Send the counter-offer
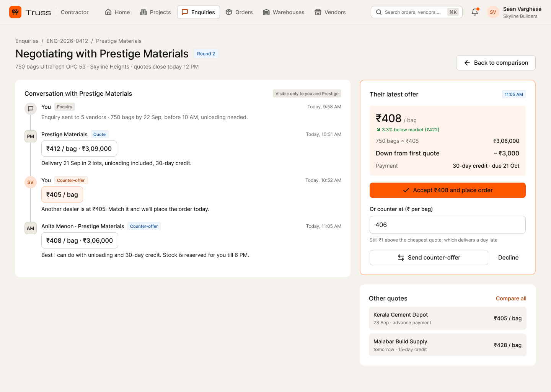The height and width of the screenshot is (392, 551). [x=429, y=258]
